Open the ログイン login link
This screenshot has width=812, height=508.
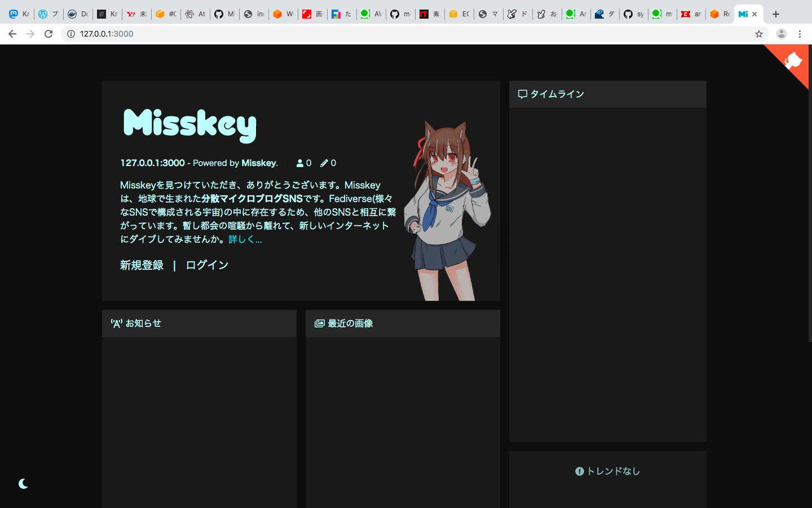pyautogui.click(x=207, y=265)
